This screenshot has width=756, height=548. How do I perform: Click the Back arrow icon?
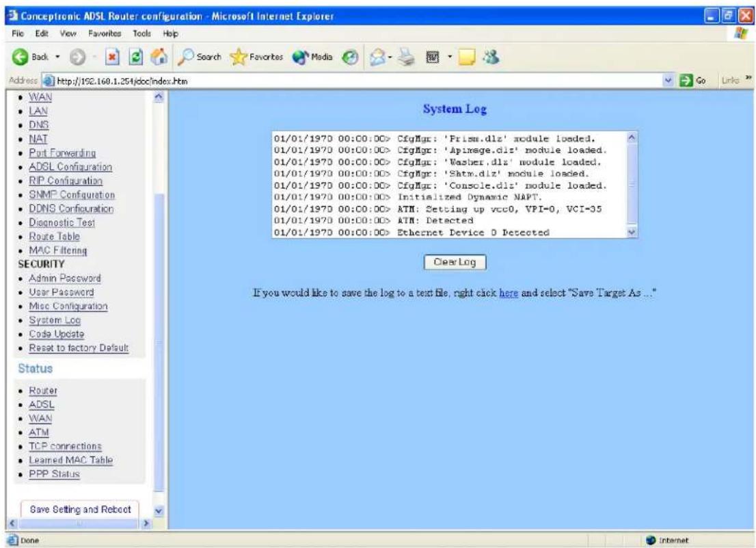pos(20,57)
